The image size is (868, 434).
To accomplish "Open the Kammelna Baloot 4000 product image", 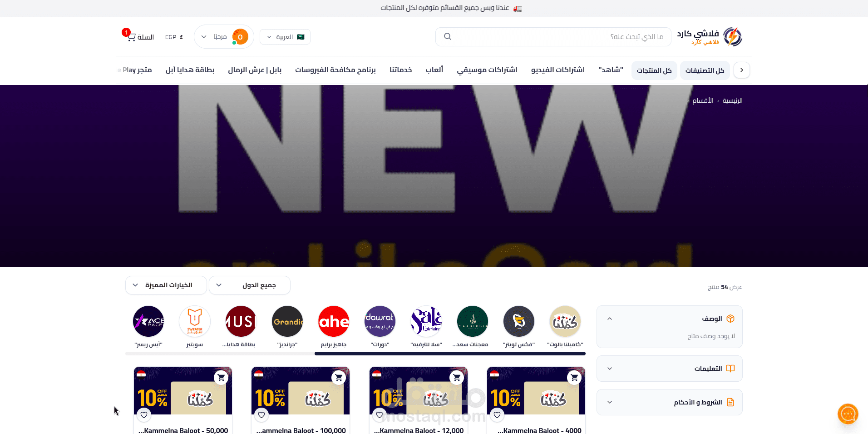I will (x=536, y=391).
